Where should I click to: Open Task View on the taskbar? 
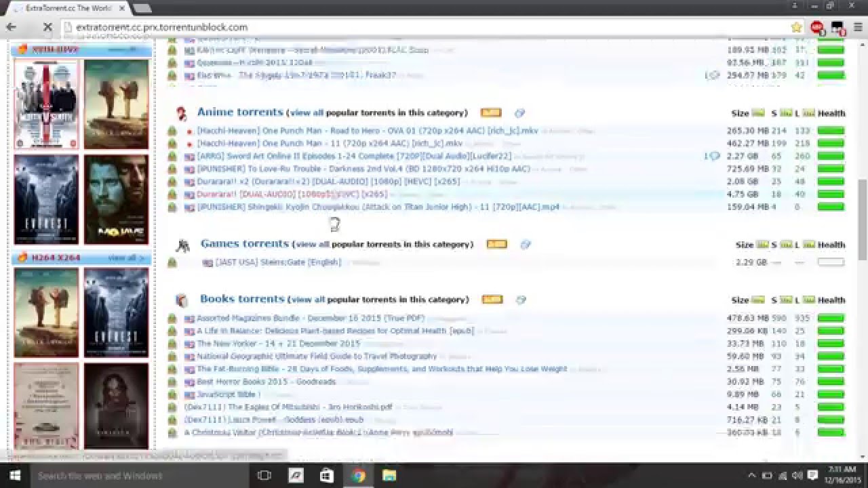(264, 476)
